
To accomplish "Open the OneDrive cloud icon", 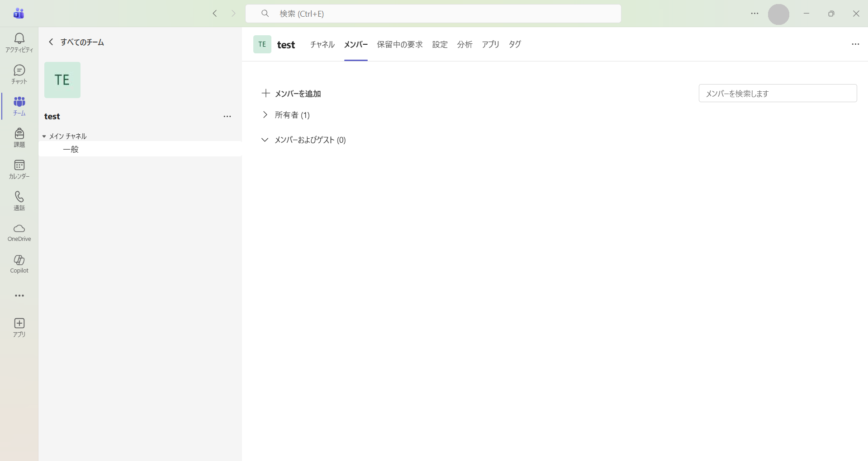I will [19, 232].
